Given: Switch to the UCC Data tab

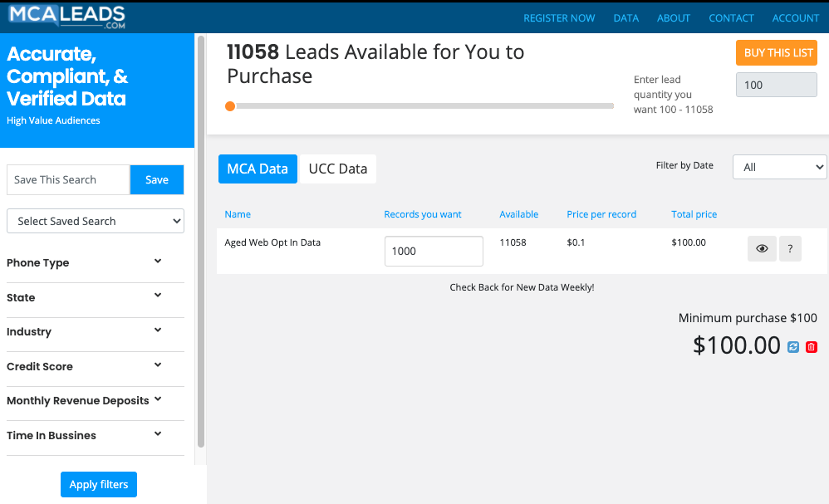Looking at the screenshot, I should (x=338, y=169).
